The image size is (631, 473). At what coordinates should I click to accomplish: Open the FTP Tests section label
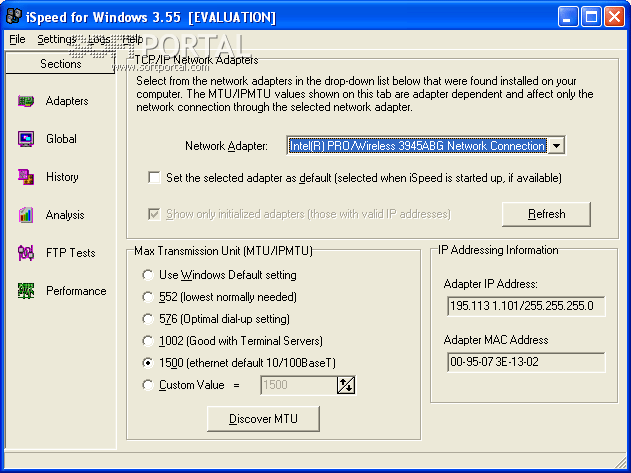[x=70, y=253]
